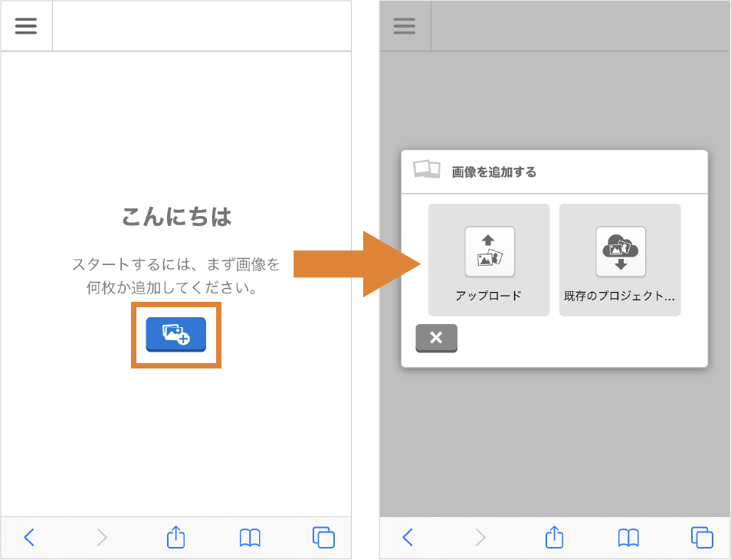The height and width of the screenshot is (560, 731).
Task: Go back in left browser toolbar
Action: coord(29,537)
